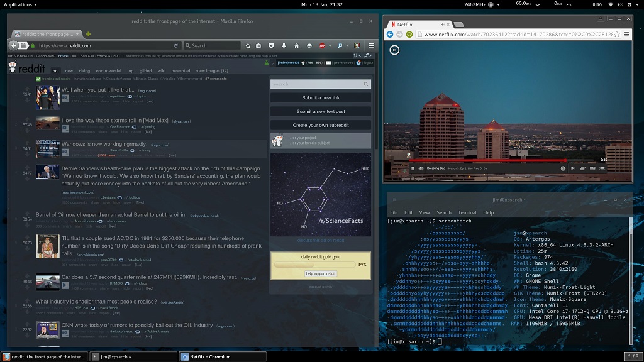Open Terminal menu in terminal window
This screenshot has width=644, height=362.
(467, 212)
